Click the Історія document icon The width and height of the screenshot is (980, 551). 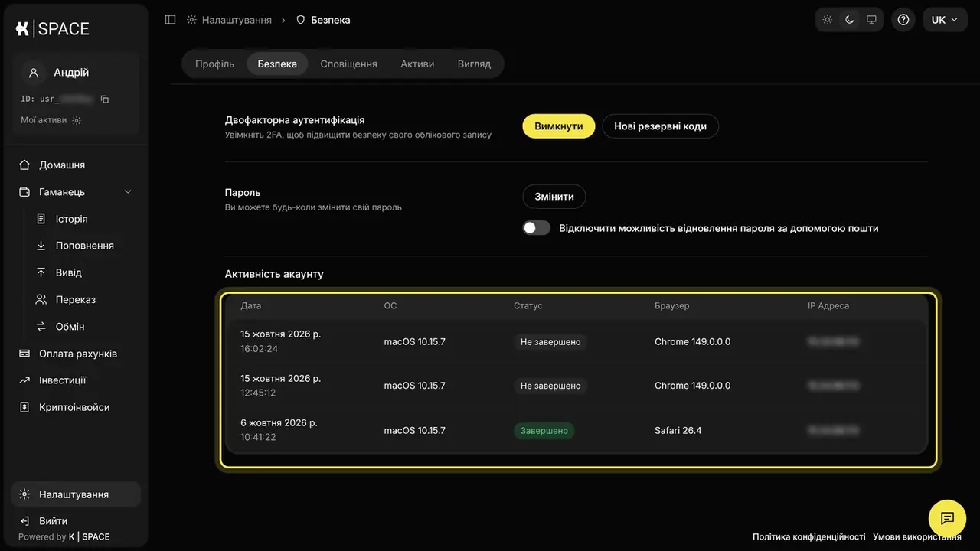[41, 219]
